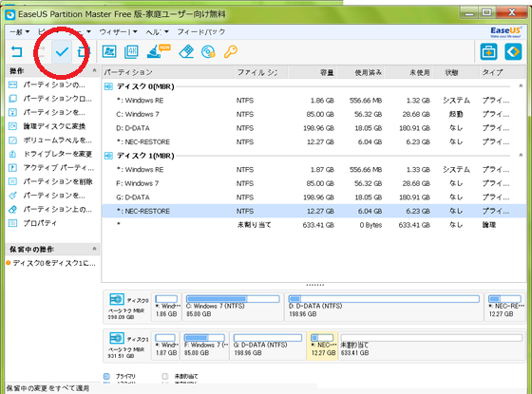Viewport: 532px width, 394px height.
Task: Open the toolkit briefcase icon
Action: pyautogui.click(x=488, y=52)
